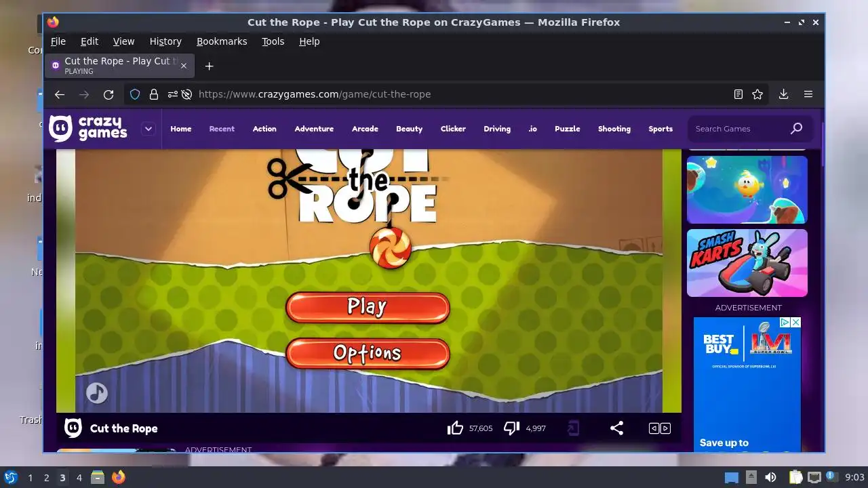Go back using the browser back arrow
This screenshot has height=488, width=868.
coord(60,94)
